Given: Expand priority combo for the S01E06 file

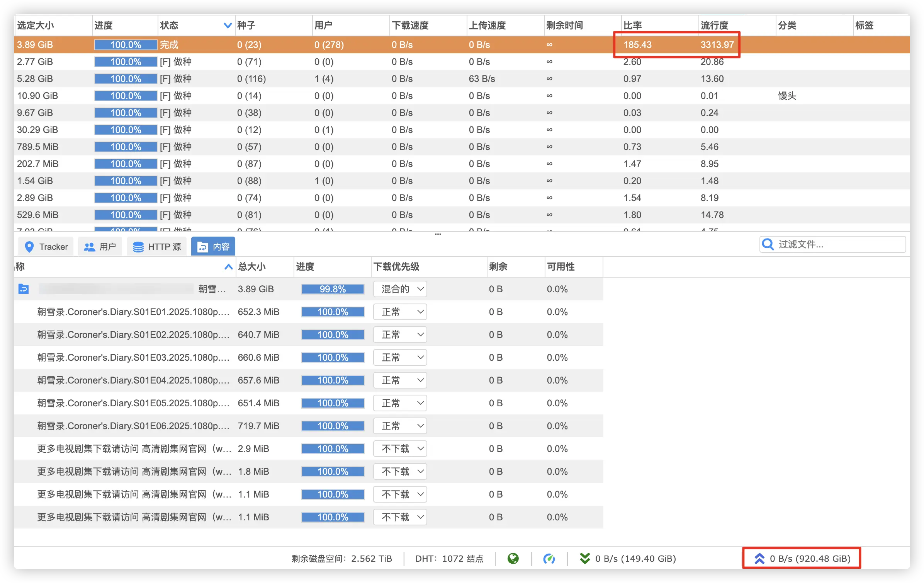Looking at the screenshot, I should click(x=400, y=426).
